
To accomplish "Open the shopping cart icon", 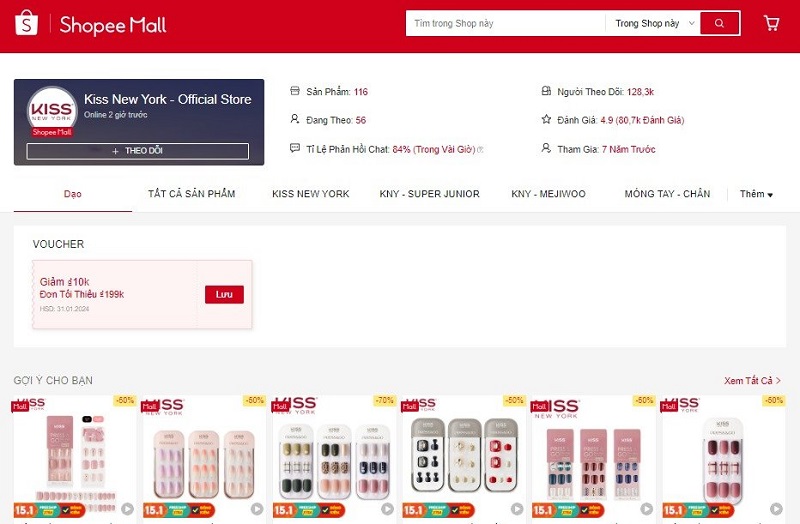I will tap(771, 23).
